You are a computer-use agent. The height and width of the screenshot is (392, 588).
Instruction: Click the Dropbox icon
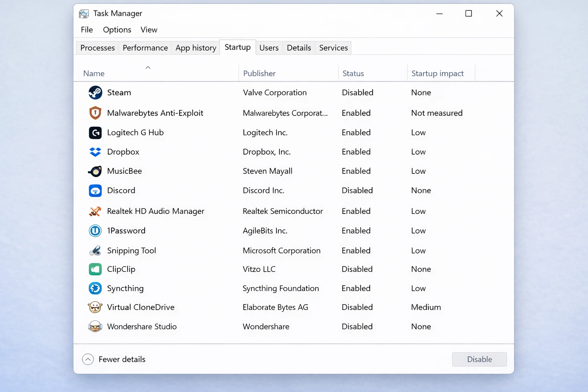[95, 152]
